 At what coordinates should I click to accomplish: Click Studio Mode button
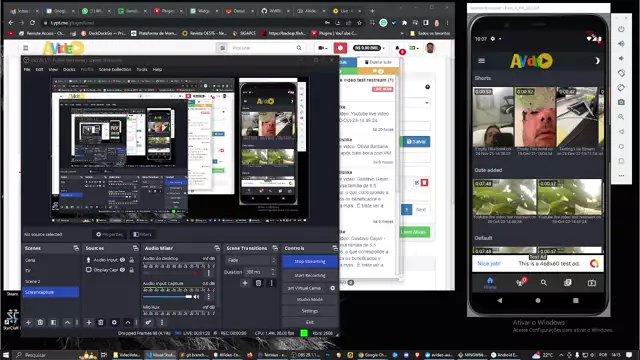tap(310, 300)
